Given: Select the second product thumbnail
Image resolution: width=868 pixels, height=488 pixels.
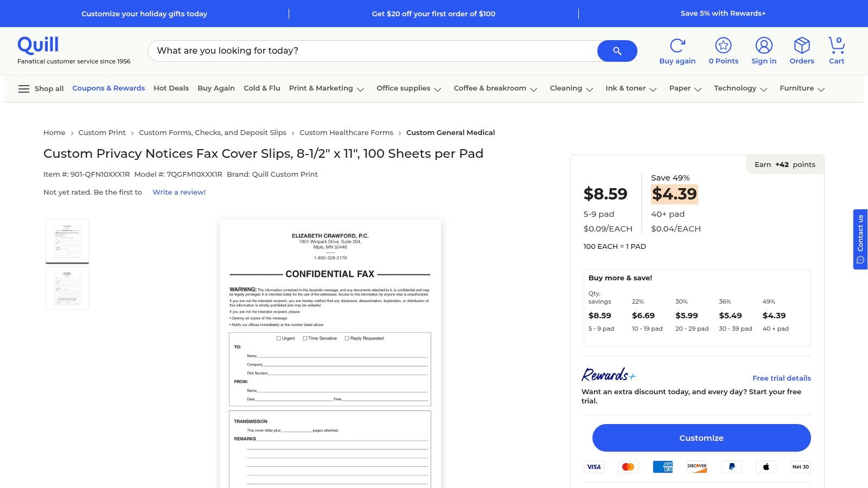Looking at the screenshot, I should pyautogui.click(x=67, y=288).
